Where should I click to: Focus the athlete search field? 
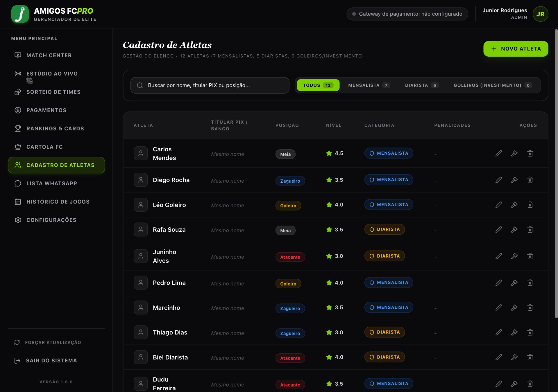[210, 85]
